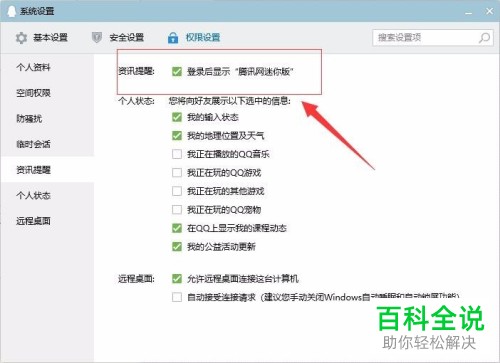The image size is (500, 363).
Task: Select 资讯提醒 in the sidebar
Action: [x=47, y=170]
